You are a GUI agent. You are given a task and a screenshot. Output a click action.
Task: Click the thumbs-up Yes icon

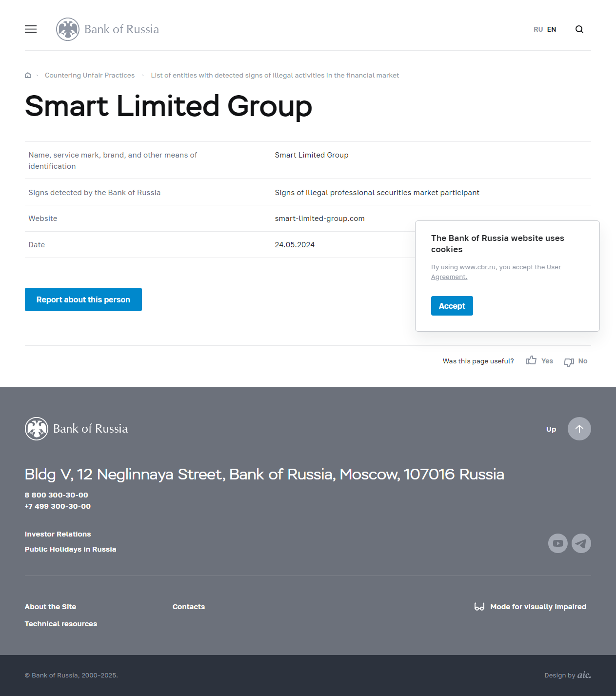click(532, 360)
